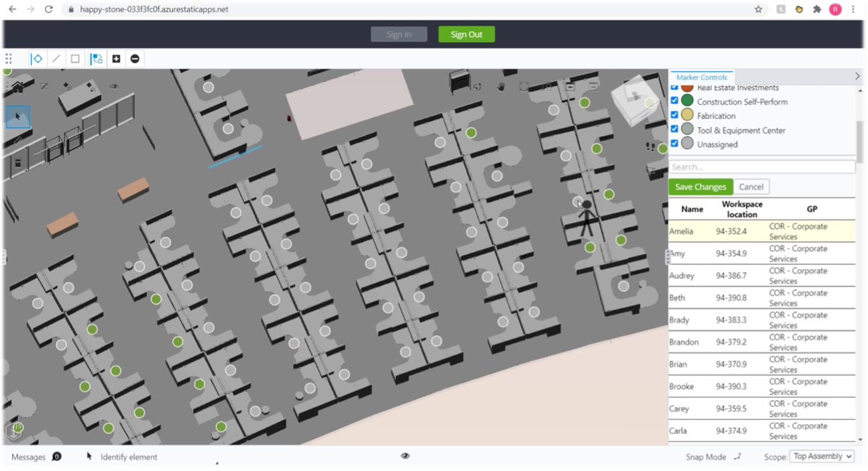
Task: Click the marker Search input field
Action: [x=761, y=166]
